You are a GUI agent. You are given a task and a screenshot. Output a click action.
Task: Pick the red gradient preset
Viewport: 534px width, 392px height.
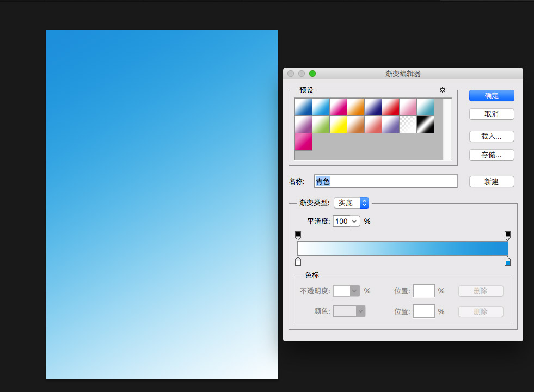pyautogui.click(x=390, y=107)
